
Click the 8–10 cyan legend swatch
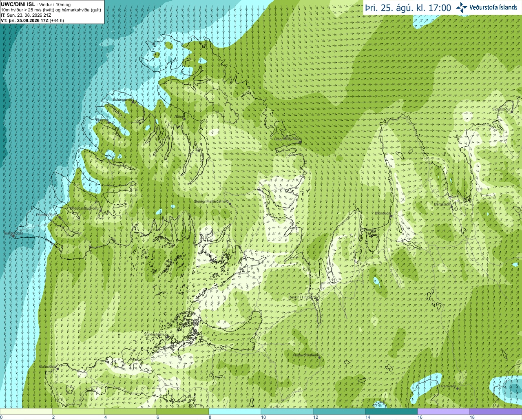click(x=235, y=411)
